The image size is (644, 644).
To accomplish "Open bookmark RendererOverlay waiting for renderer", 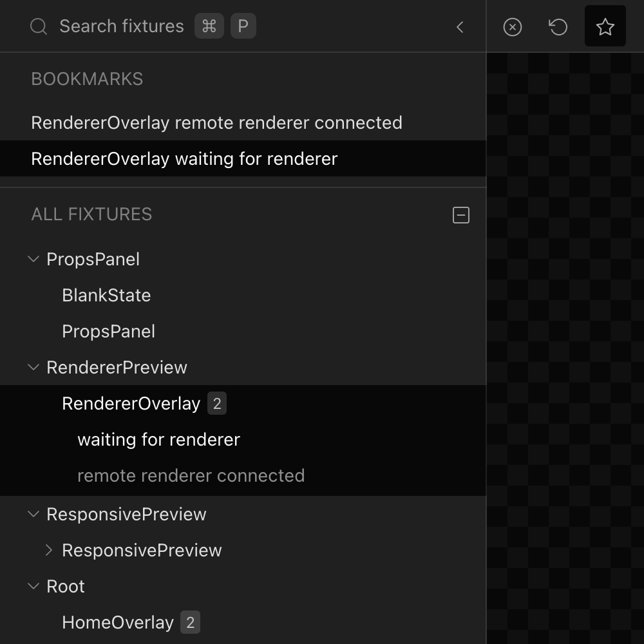I will pyautogui.click(x=184, y=159).
